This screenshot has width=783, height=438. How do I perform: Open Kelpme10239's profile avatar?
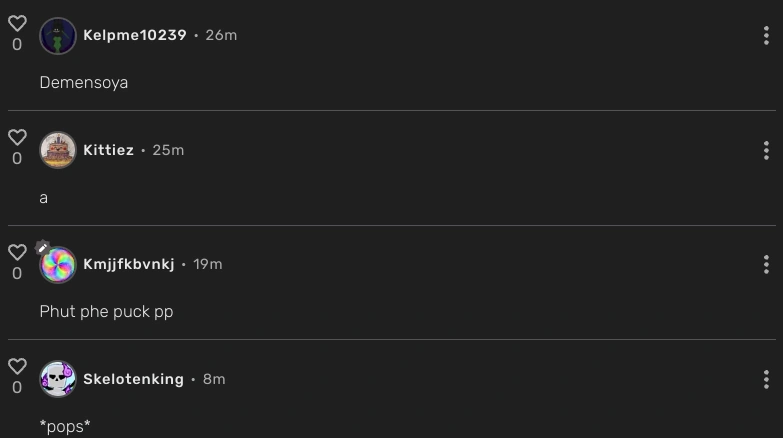tap(58, 36)
